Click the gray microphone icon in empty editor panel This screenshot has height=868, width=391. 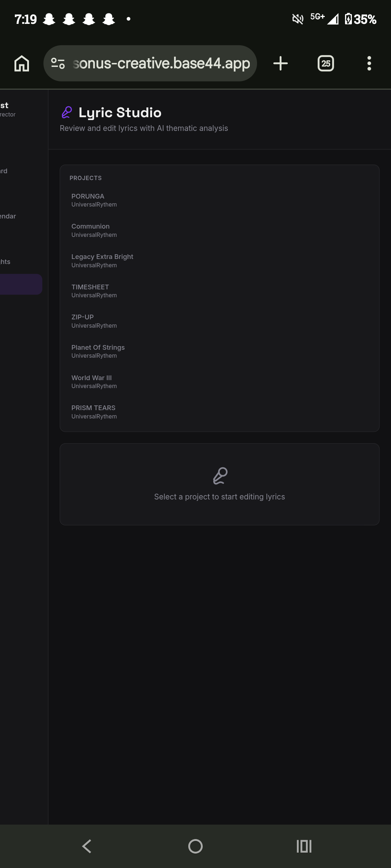coord(220,476)
